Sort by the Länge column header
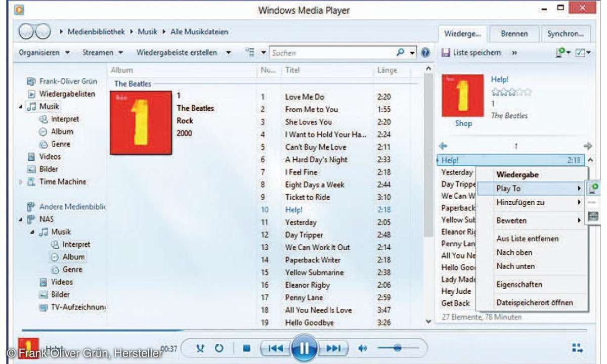 (x=387, y=70)
